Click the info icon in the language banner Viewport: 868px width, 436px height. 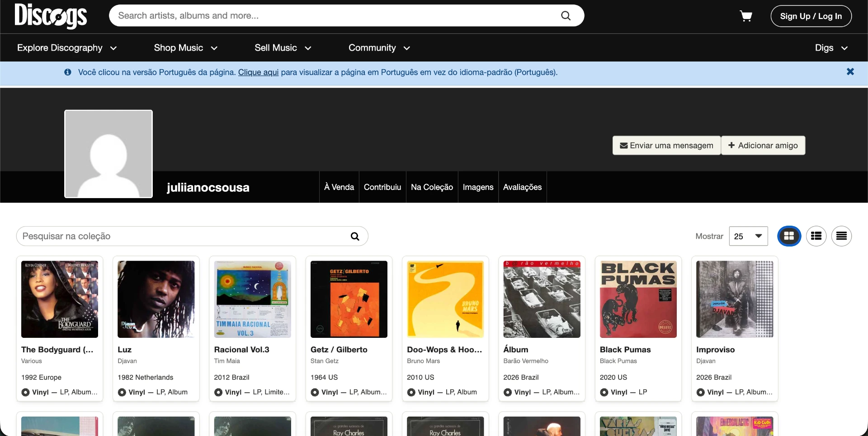click(68, 72)
